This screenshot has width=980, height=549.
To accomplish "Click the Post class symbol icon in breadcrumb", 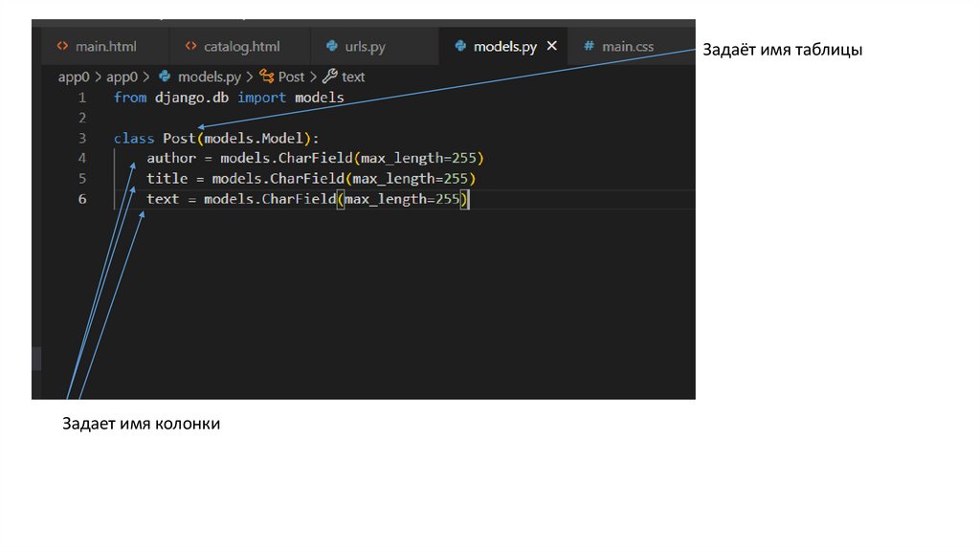I will (267, 77).
